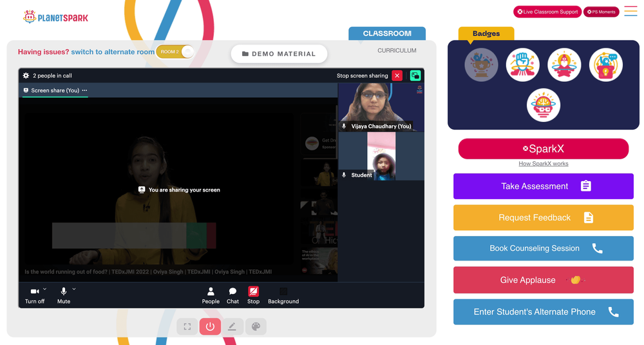644x345 pixels.
Task: Open the People panel
Action: (211, 295)
